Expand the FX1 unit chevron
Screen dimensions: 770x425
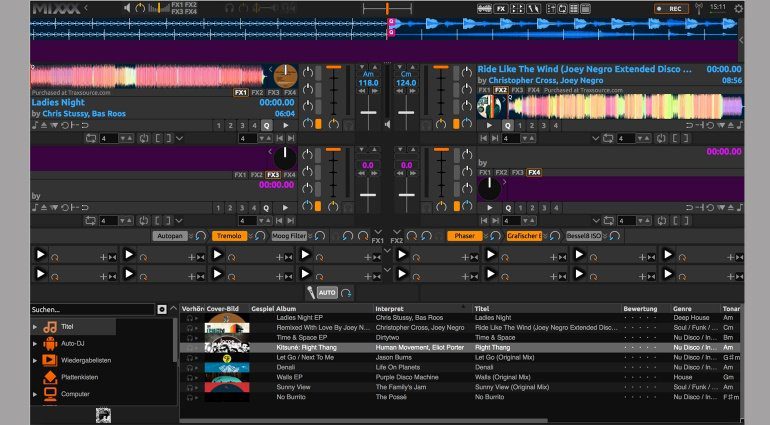(x=378, y=232)
